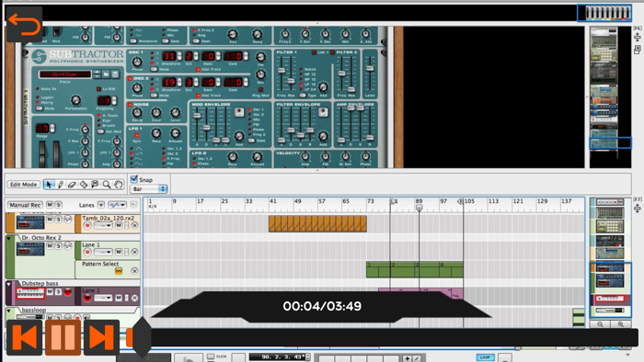Image resolution: width=644 pixels, height=362 pixels.
Task: Open dropdown on Dr. Octo Rex 2 Lane 1
Action: click(x=103, y=252)
